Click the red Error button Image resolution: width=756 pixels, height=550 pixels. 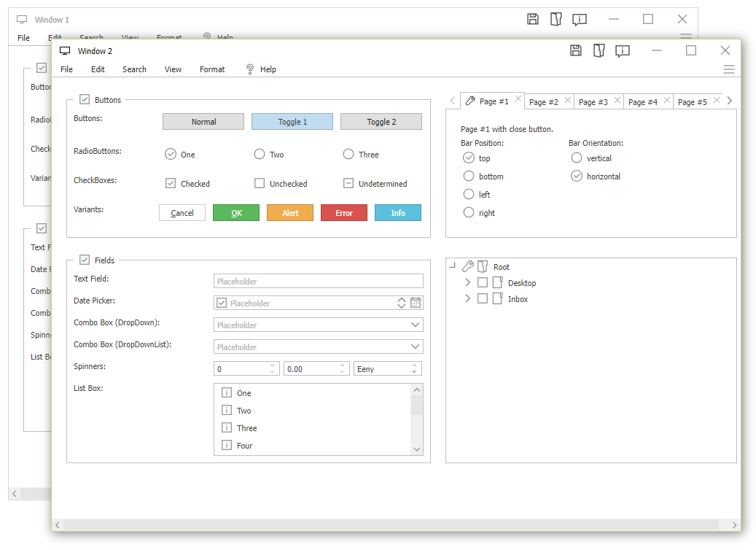(x=344, y=213)
